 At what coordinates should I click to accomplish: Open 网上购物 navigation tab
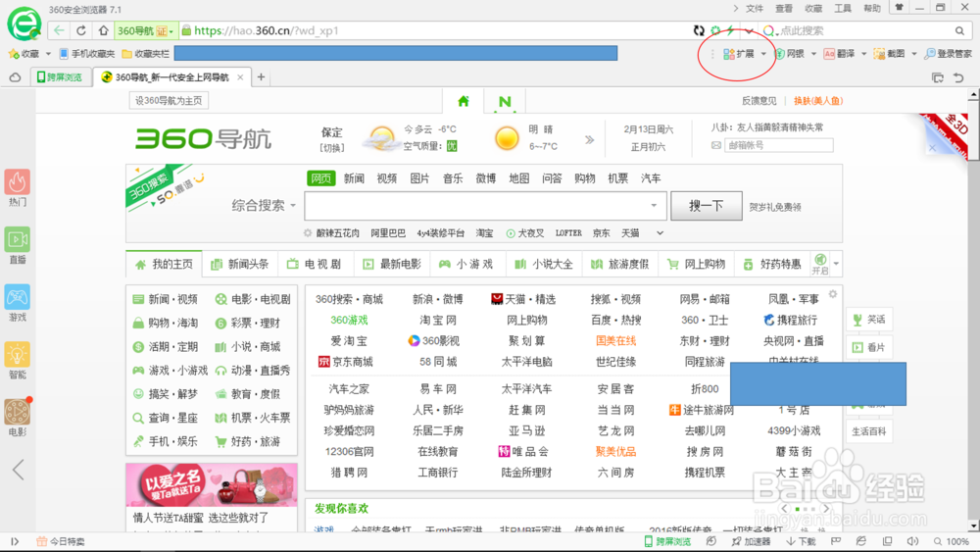696,264
